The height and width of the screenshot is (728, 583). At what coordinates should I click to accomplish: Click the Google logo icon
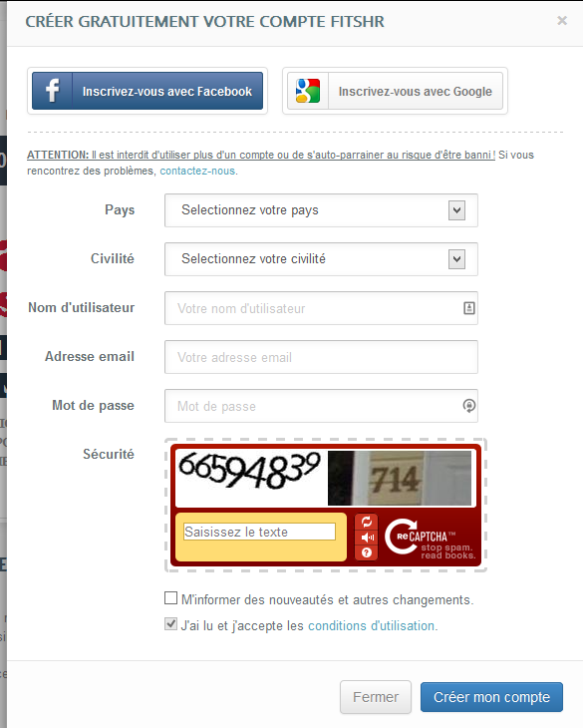308,91
